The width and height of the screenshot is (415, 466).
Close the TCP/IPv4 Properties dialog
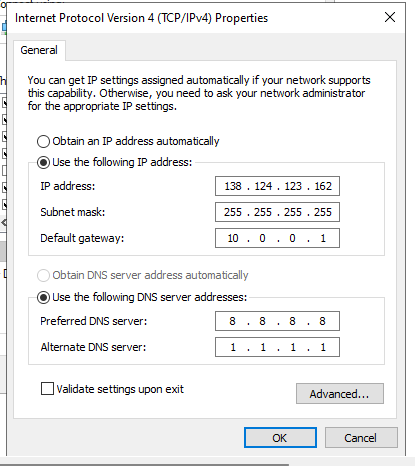point(390,17)
